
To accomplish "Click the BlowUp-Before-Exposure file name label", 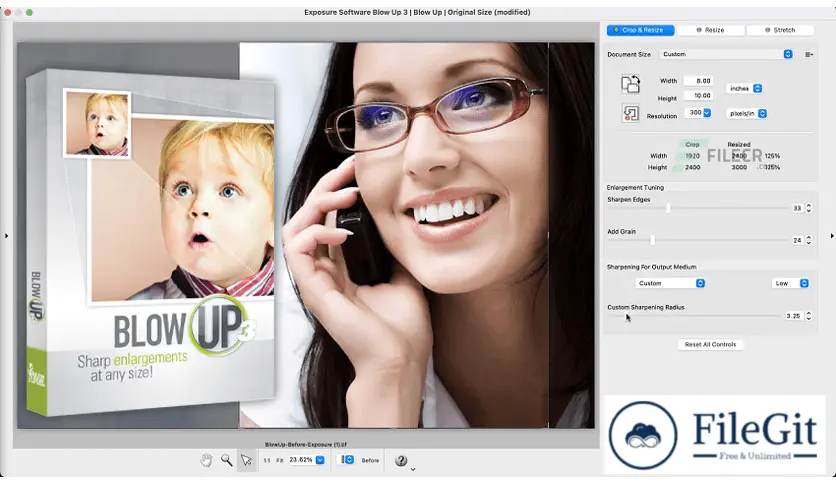I will [x=306, y=445].
